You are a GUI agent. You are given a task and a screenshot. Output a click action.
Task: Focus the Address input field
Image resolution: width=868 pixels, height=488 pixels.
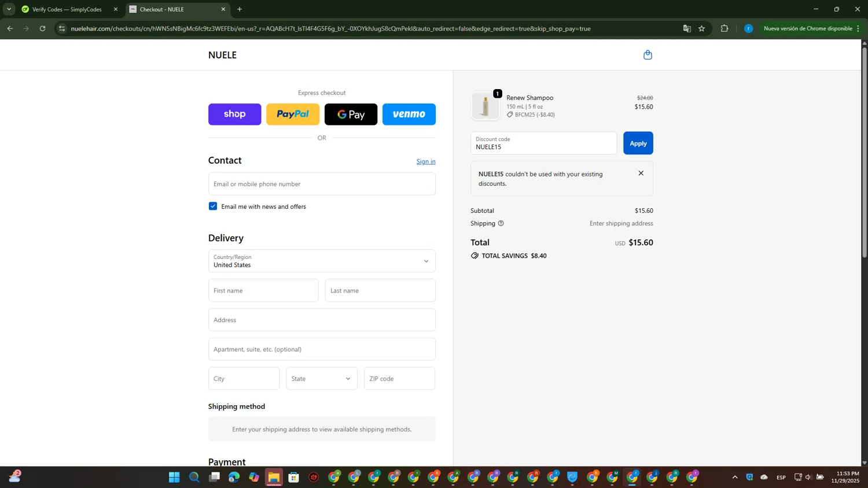322,320
